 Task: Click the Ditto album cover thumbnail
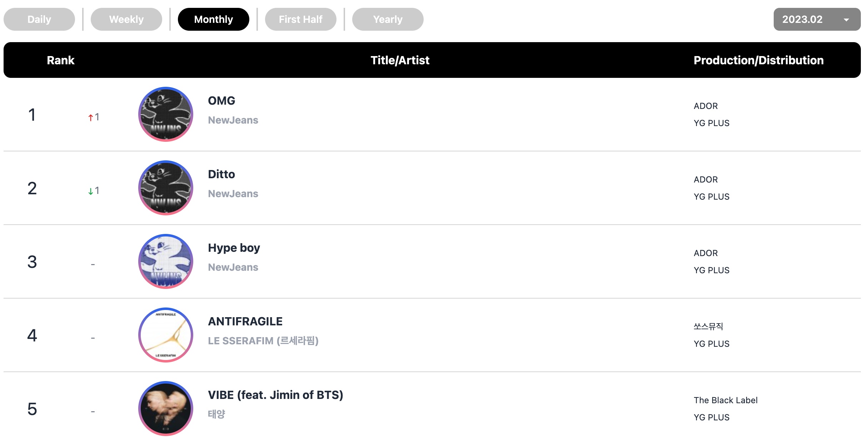coord(166,188)
